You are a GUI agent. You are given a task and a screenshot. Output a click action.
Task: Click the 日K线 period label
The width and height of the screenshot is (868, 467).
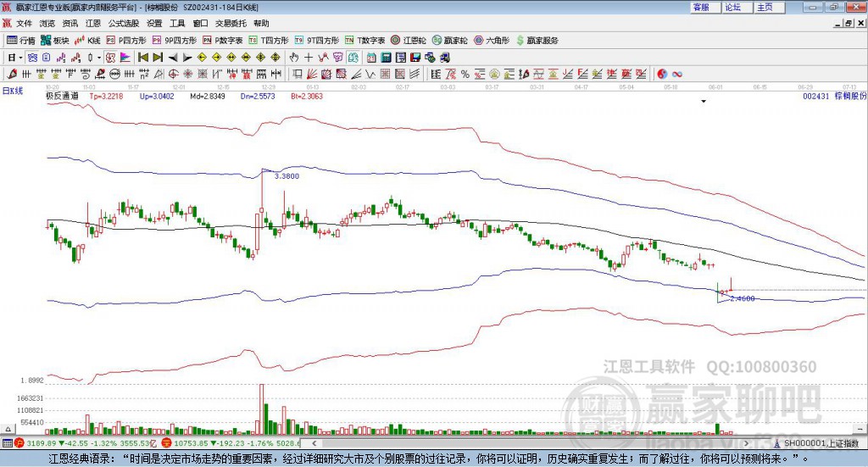tap(12, 91)
